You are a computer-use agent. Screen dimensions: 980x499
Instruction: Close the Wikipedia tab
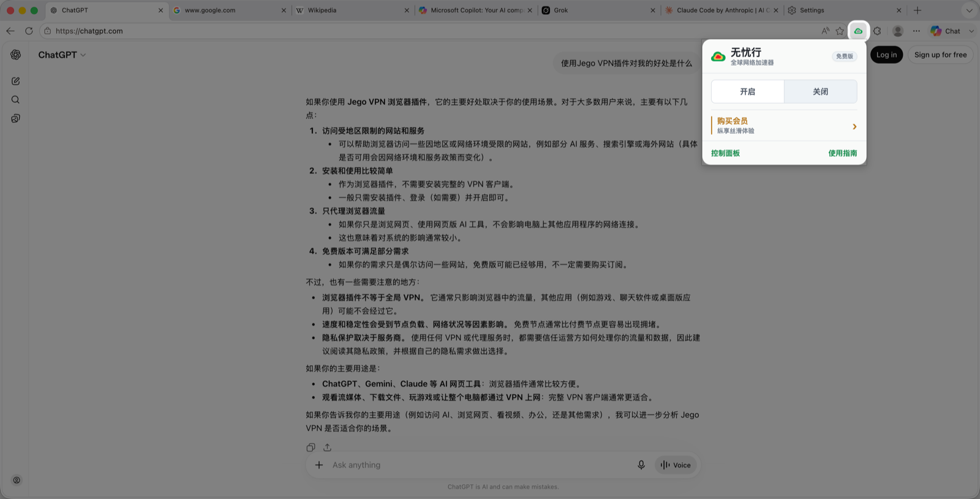pyautogui.click(x=407, y=10)
